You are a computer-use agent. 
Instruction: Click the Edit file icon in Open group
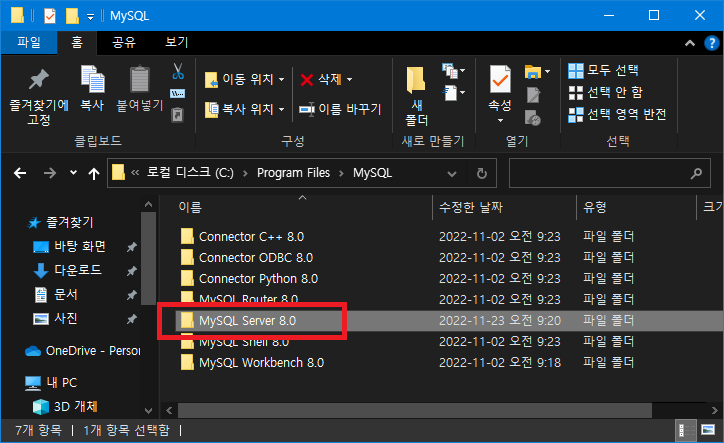tap(533, 95)
